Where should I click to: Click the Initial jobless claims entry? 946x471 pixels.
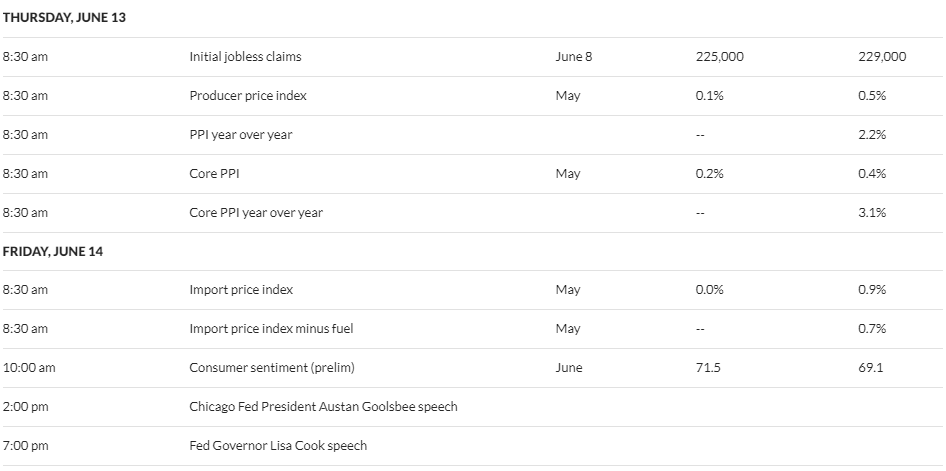[245, 57]
